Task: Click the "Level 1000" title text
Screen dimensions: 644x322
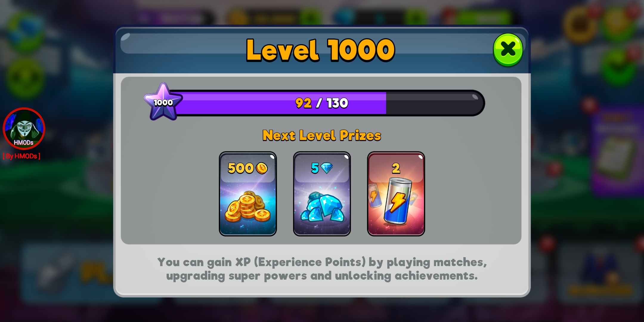Action: pos(321,50)
